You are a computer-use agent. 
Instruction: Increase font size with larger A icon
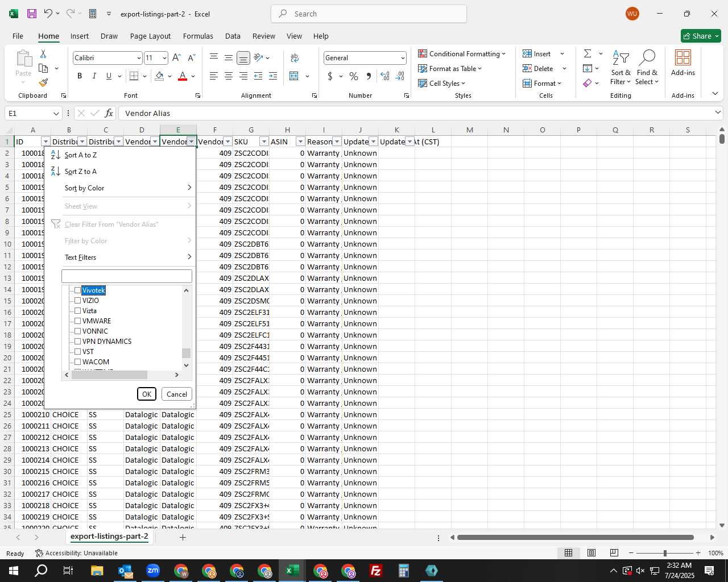pos(176,58)
